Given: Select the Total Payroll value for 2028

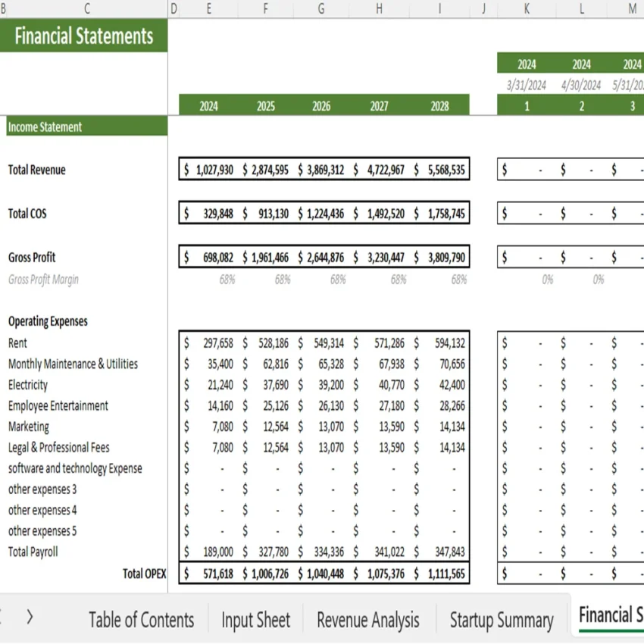Looking at the screenshot, I should click(439, 552).
